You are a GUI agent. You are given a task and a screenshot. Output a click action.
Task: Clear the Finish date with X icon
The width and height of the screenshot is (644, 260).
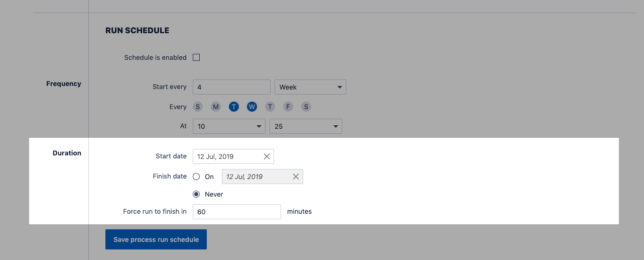(x=296, y=177)
